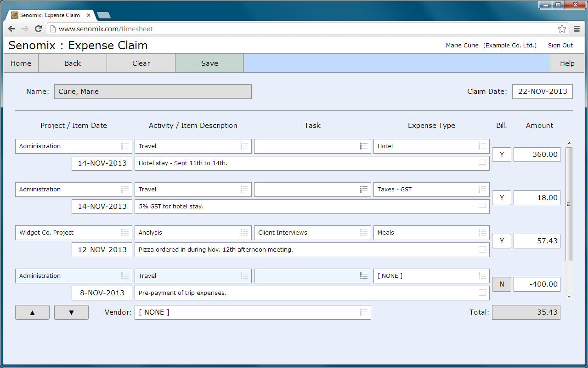The height and width of the screenshot is (368, 588).
Task: Click Back in the menu bar
Action: 73,63
